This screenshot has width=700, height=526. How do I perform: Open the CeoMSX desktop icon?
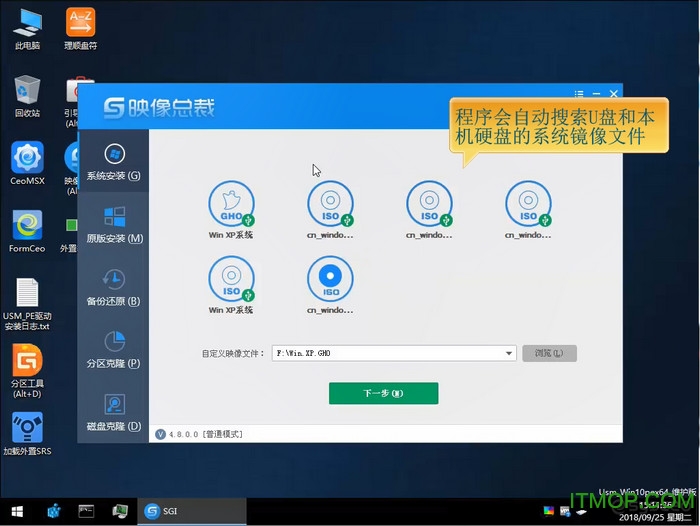(x=27, y=160)
